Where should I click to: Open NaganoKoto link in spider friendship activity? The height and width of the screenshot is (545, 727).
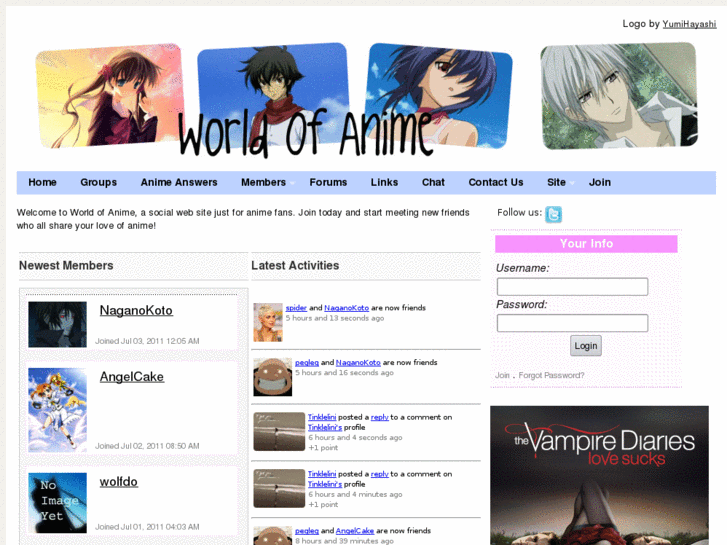coord(346,308)
